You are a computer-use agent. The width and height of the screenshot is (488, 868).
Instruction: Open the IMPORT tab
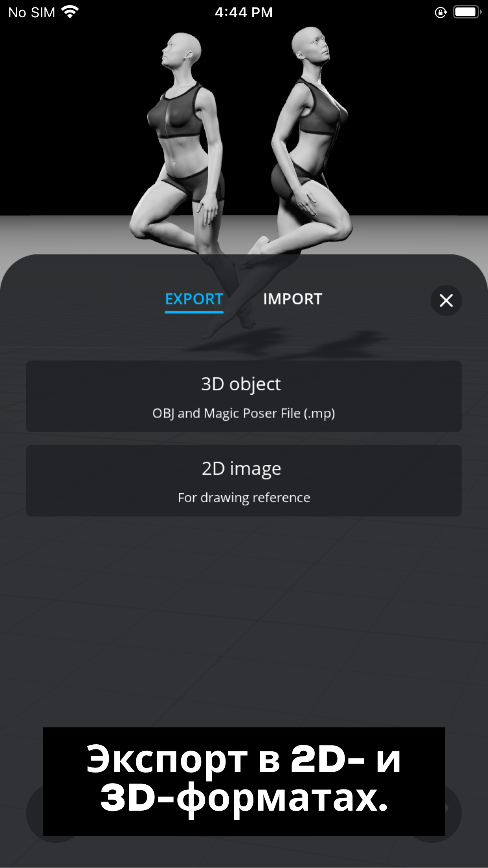pos(293,299)
